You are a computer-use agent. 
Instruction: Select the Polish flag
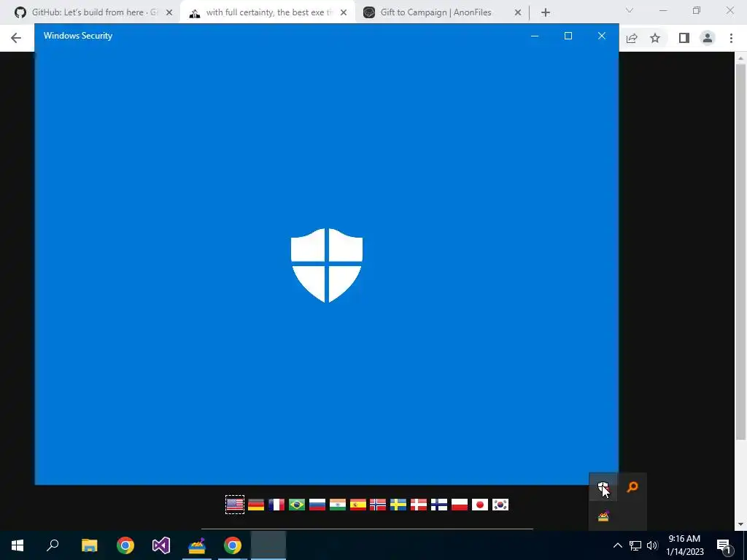[x=460, y=505]
